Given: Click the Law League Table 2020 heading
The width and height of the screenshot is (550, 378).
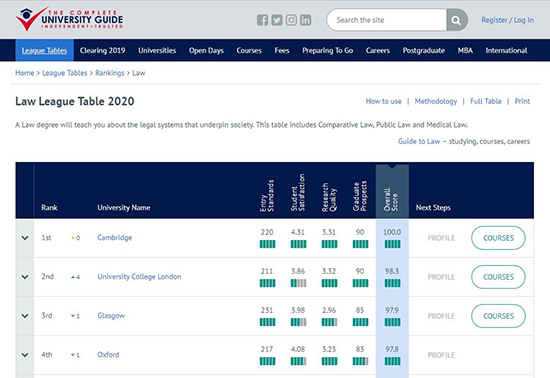Looking at the screenshot, I should click(75, 101).
